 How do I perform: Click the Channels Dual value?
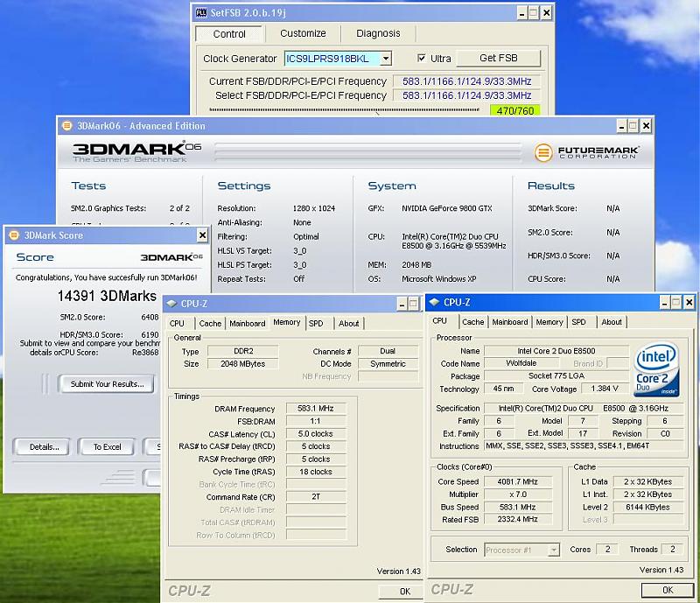[x=388, y=351]
